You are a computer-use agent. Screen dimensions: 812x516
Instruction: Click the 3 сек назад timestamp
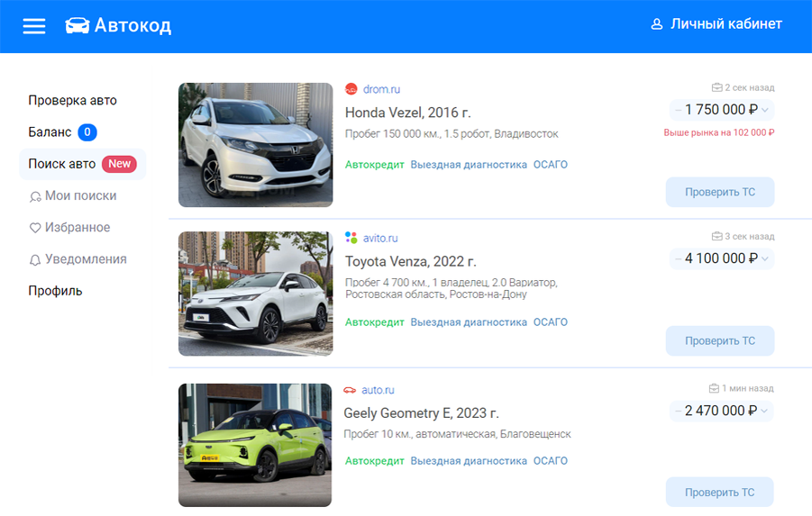click(749, 236)
